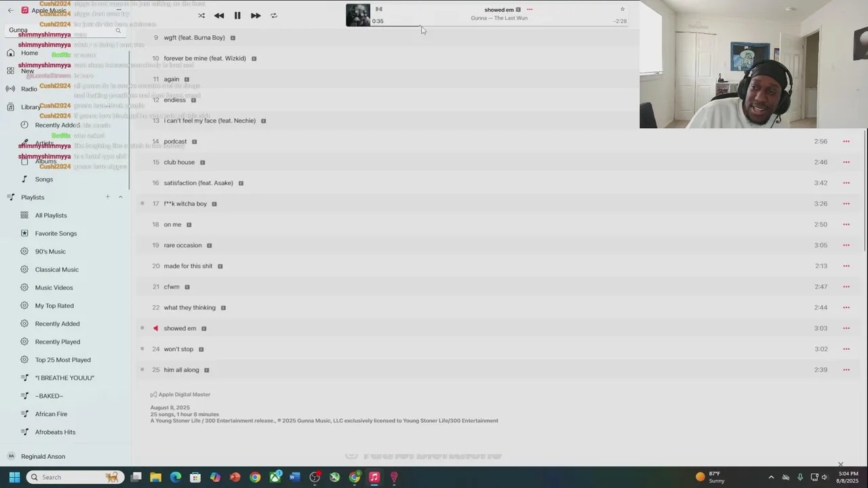Open Microsoft Store from the taskbar
Viewport: 868px width, 488px height.
195,477
